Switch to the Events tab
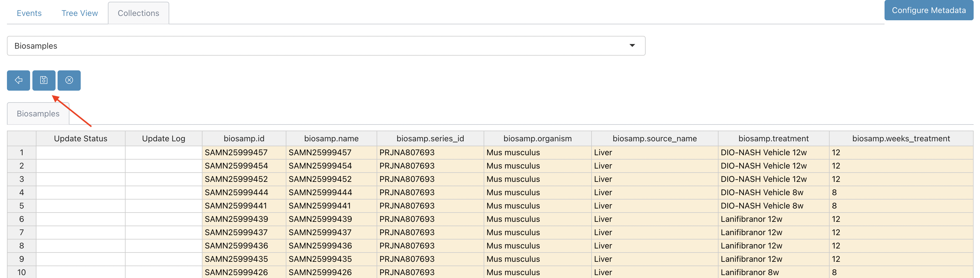This screenshot has width=980, height=278. point(29,13)
